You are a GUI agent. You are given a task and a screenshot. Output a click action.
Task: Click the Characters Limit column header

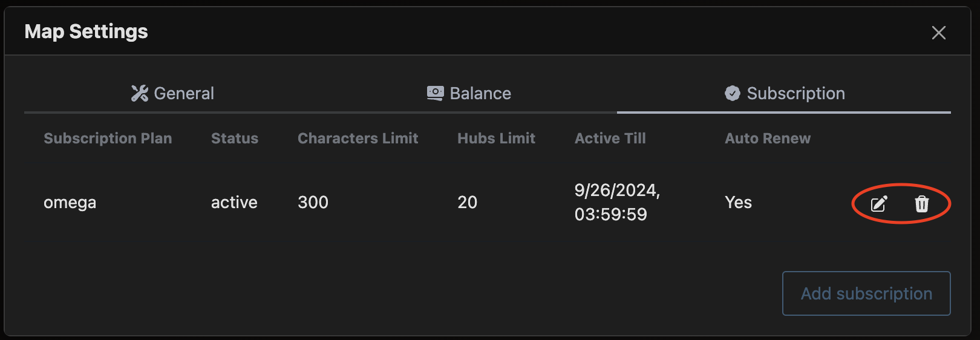tap(358, 139)
